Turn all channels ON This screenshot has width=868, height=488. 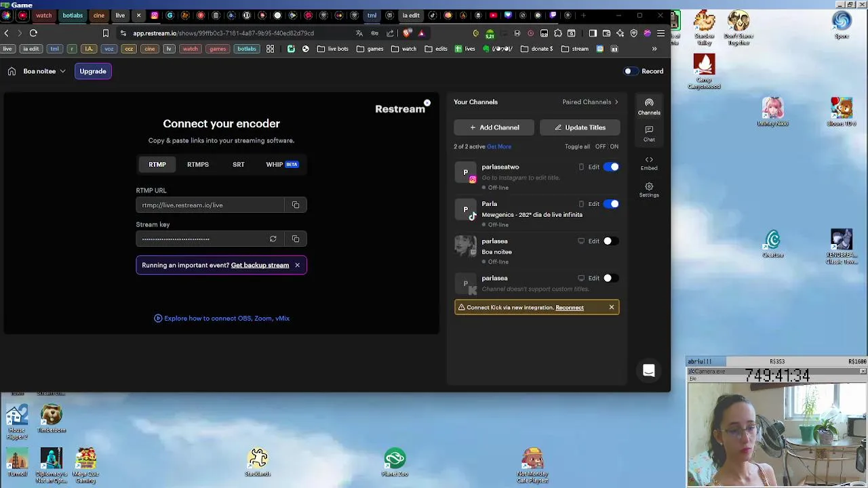614,146
